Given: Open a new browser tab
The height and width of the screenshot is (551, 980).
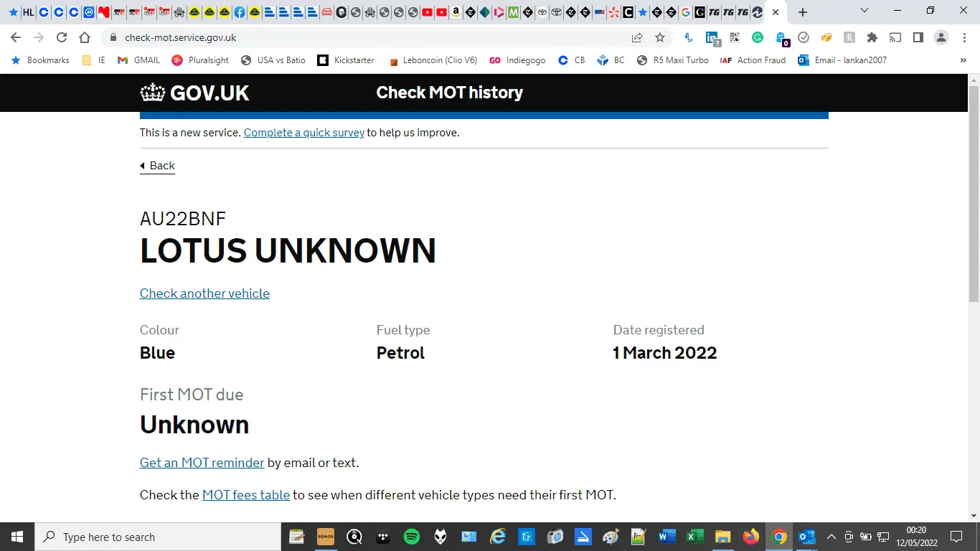Looking at the screenshot, I should pyautogui.click(x=803, y=12).
